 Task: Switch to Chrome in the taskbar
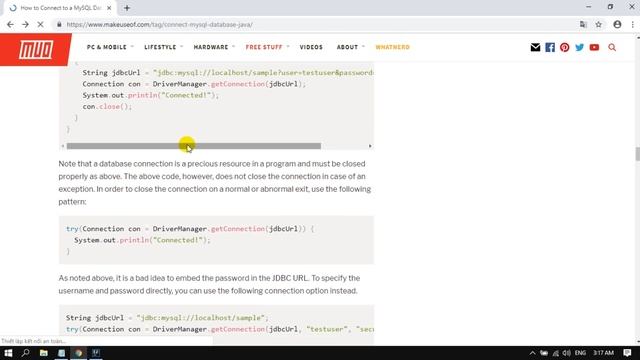(x=78, y=353)
